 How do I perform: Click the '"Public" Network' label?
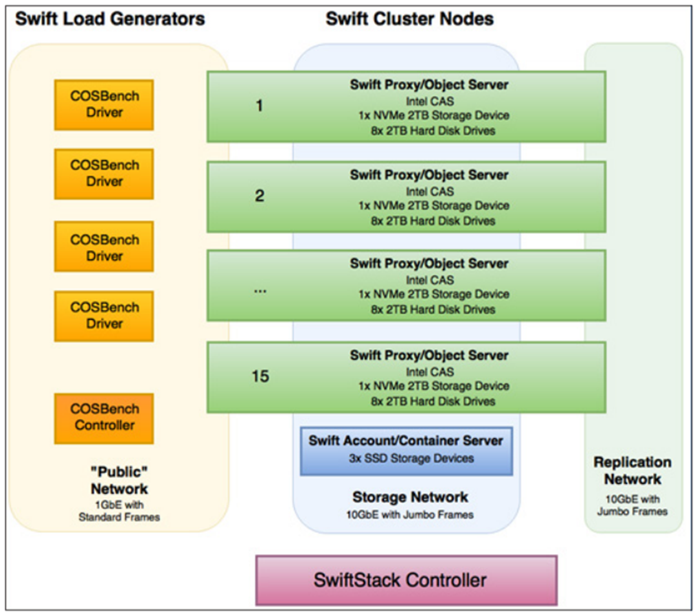[119, 481]
